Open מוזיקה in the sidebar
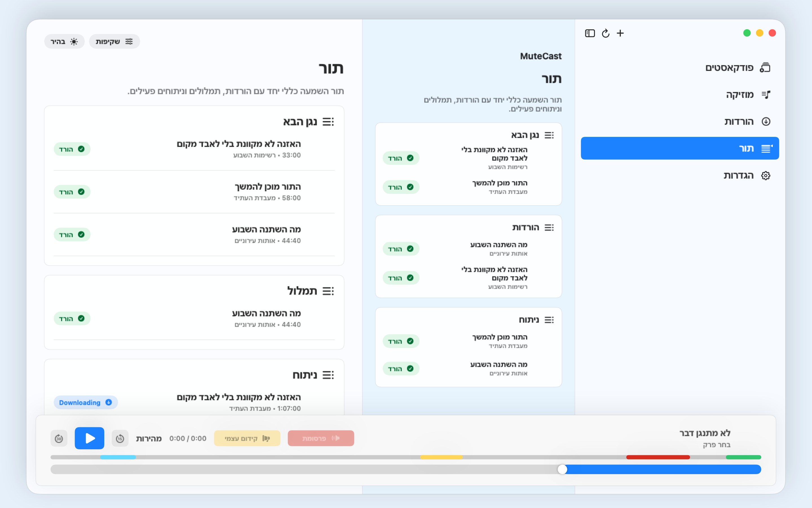Image resolution: width=812 pixels, height=508 pixels. [x=680, y=95]
